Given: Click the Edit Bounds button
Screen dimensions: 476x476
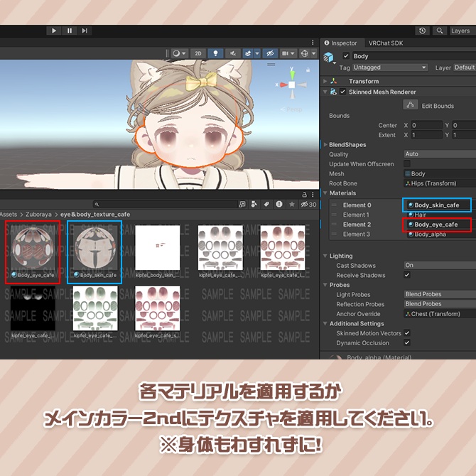Looking at the screenshot, I should pos(411,105).
